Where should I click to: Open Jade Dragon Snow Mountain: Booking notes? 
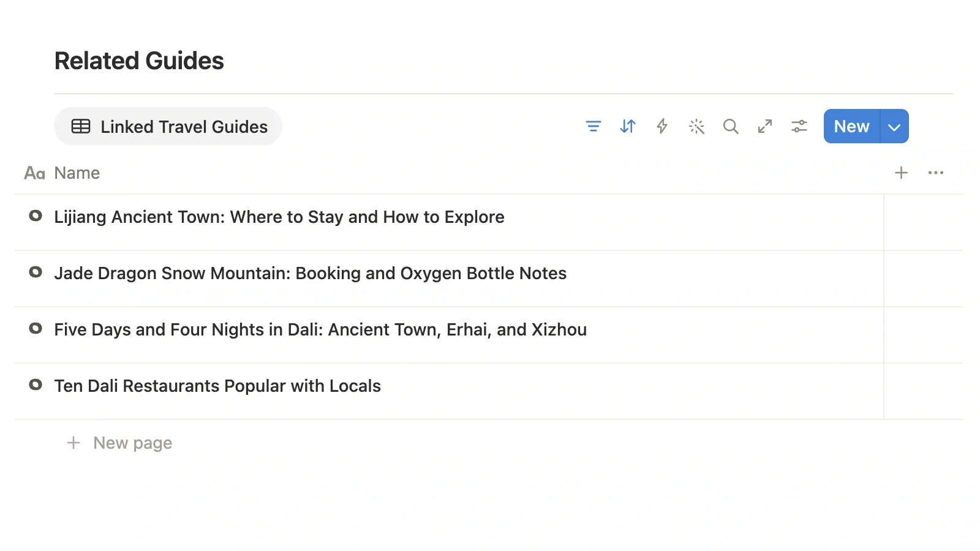pyautogui.click(x=311, y=273)
